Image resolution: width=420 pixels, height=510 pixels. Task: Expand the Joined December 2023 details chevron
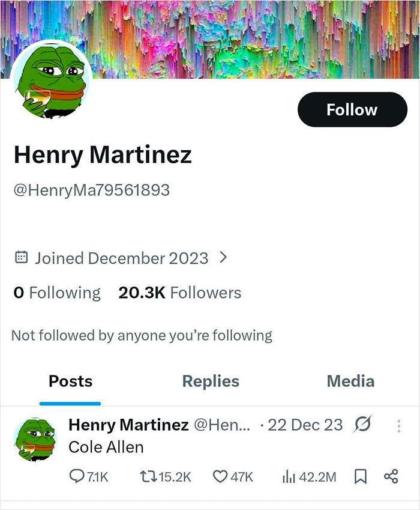click(224, 257)
